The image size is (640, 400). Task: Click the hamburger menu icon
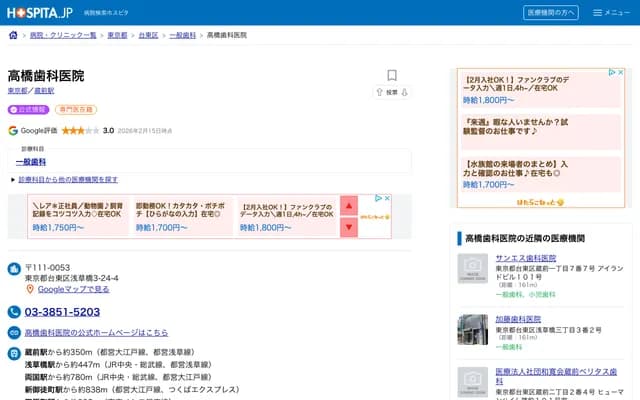599,13
